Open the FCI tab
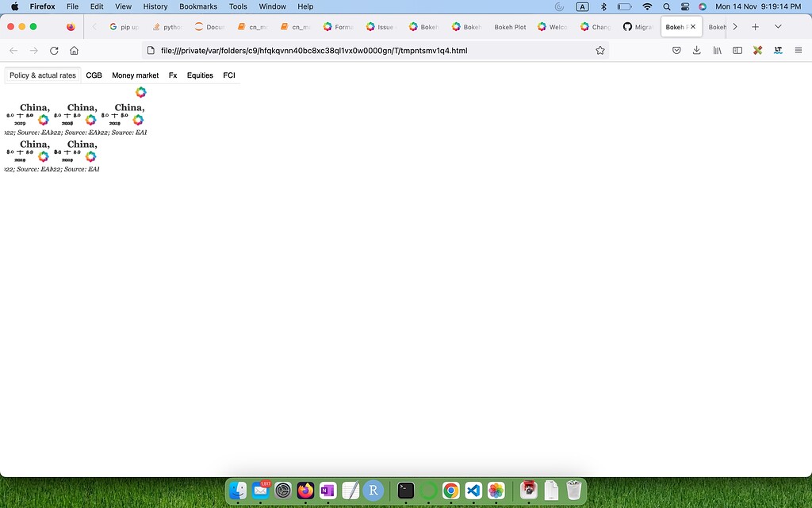The height and width of the screenshot is (508, 812). click(x=229, y=75)
